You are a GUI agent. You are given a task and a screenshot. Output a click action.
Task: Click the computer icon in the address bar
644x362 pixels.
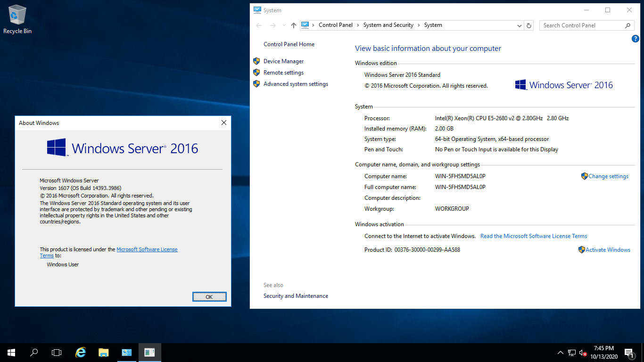[x=305, y=25]
